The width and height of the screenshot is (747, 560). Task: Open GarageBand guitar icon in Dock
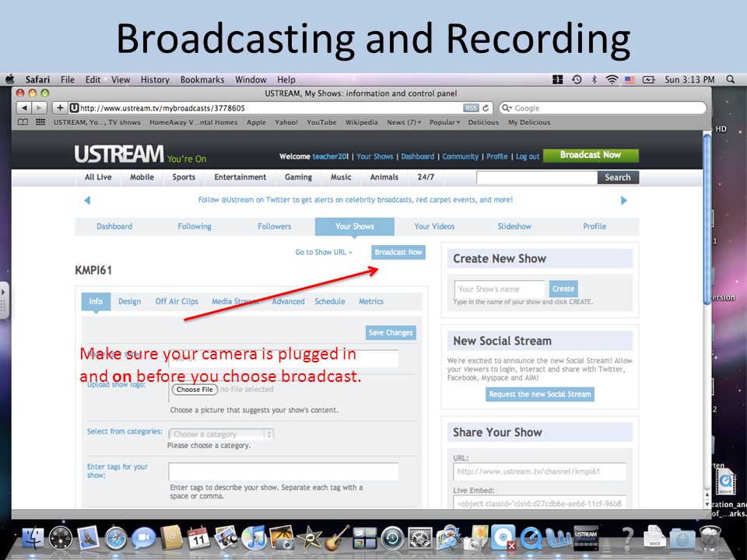[337, 538]
